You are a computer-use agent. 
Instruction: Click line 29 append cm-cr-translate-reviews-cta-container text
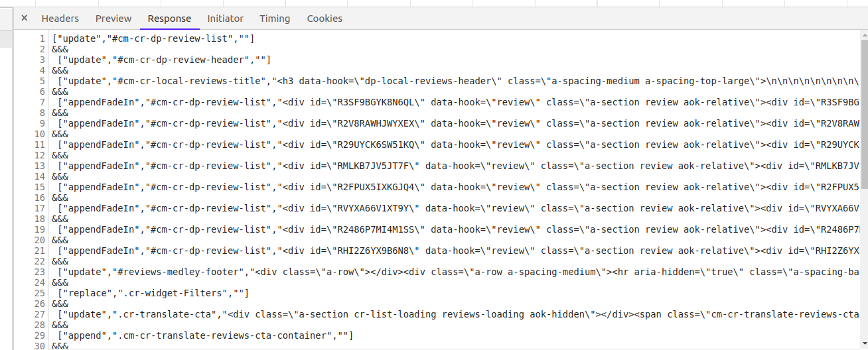coord(206,335)
